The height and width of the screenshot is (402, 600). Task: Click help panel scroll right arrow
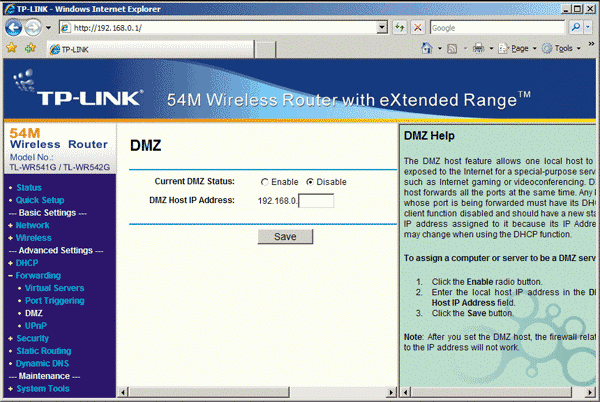click(x=591, y=392)
